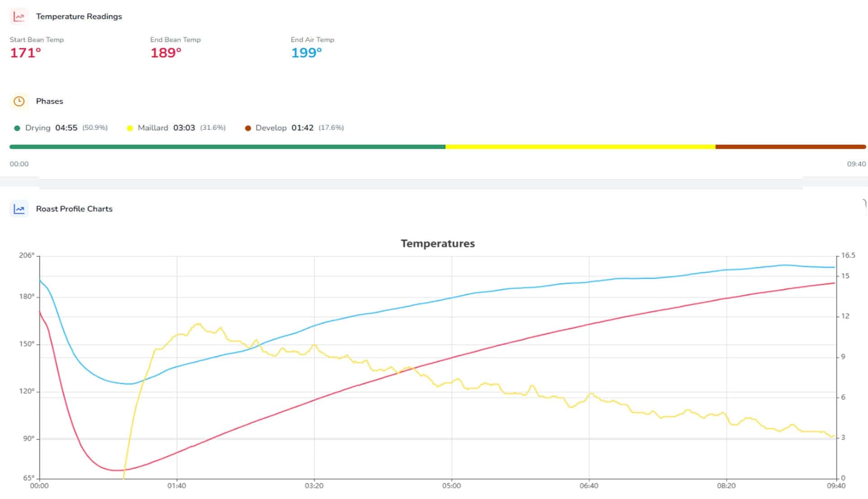Click the Temperatures chart title

tap(438, 244)
